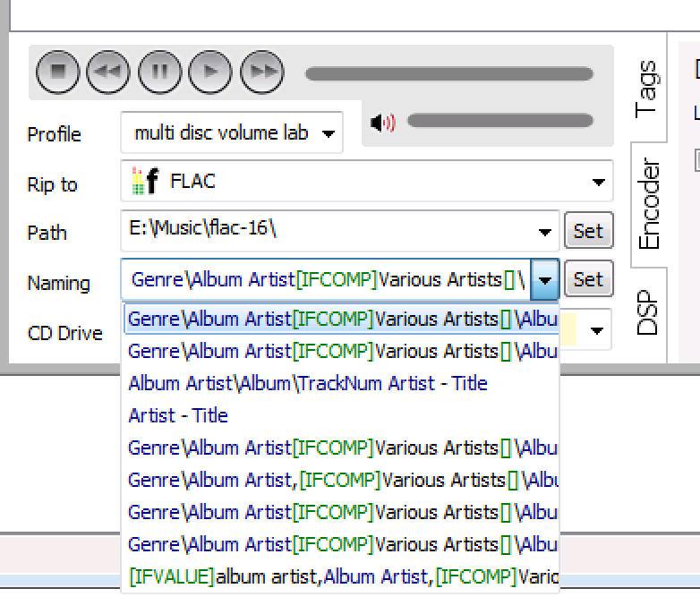Viewport: 700px width, 614px height.
Task: Pause the track playback
Action: click(160, 72)
